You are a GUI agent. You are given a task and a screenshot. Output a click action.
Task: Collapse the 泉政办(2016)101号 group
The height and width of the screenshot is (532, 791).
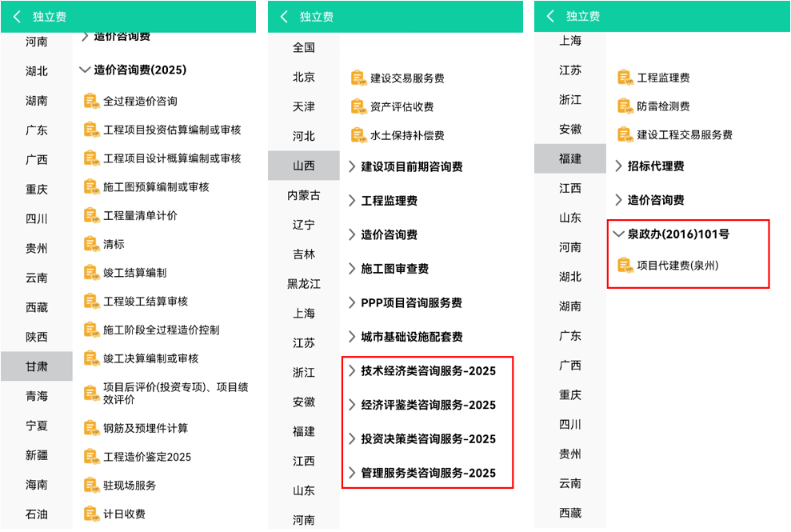618,234
